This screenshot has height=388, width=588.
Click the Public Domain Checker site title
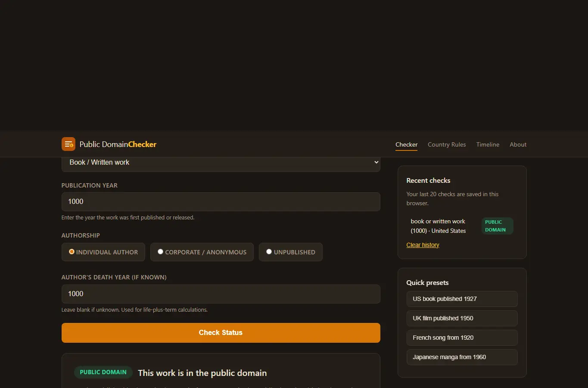click(x=118, y=144)
